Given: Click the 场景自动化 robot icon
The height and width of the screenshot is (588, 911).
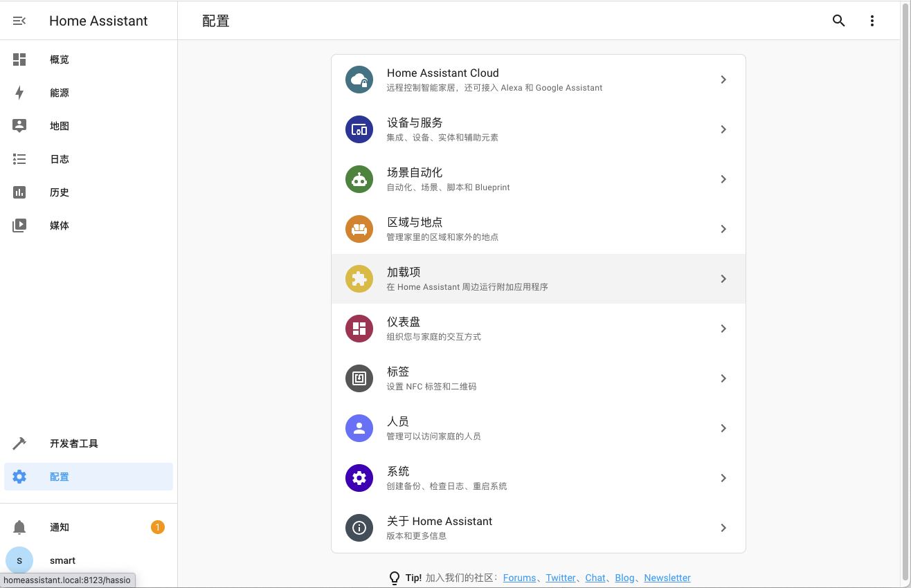Looking at the screenshot, I should [359, 179].
